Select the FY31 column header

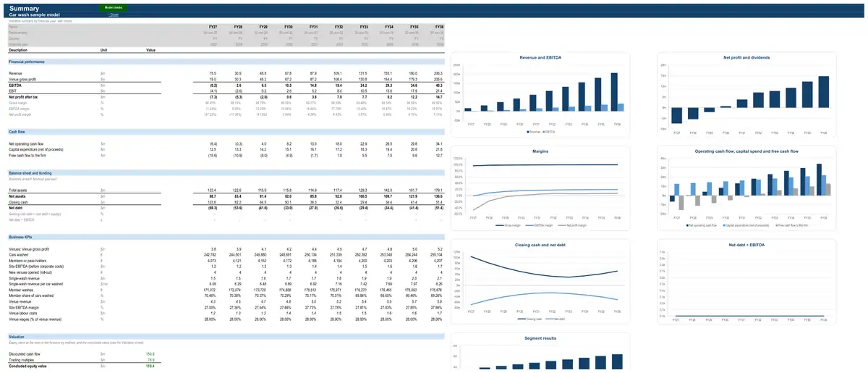pos(313,27)
